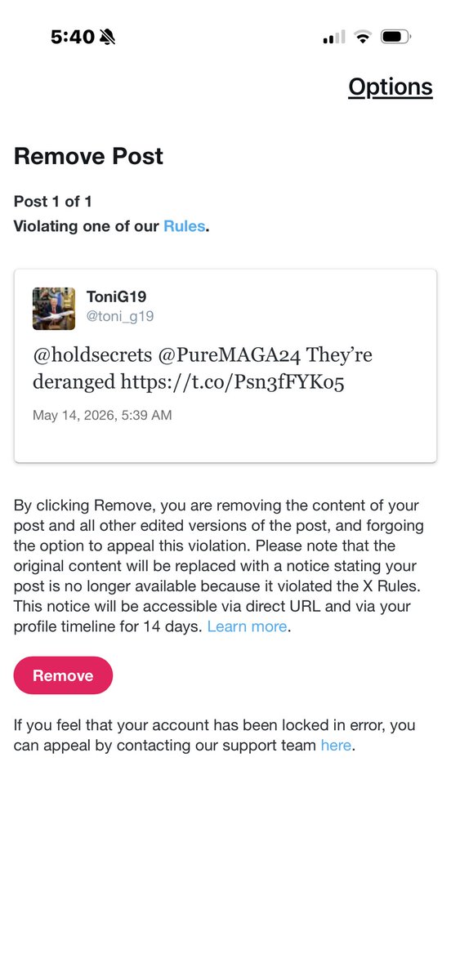Tap the quoted post card
Viewport: 451px width, 980px height.
(x=225, y=367)
